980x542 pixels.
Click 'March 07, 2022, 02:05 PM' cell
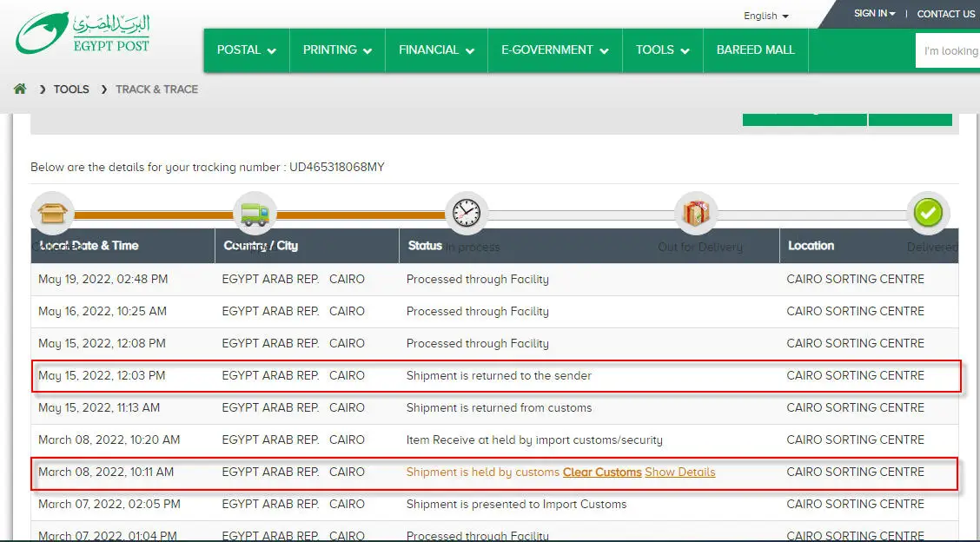coord(109,504)
